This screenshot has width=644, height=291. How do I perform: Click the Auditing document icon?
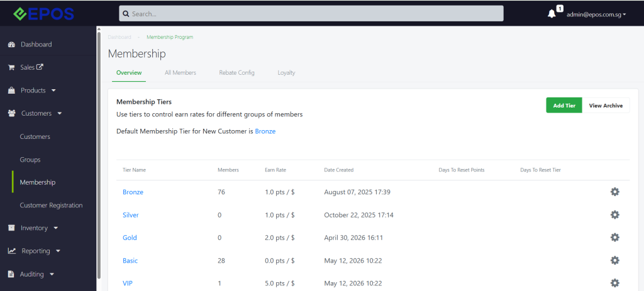pyautogui.click(x=11, y=274)
